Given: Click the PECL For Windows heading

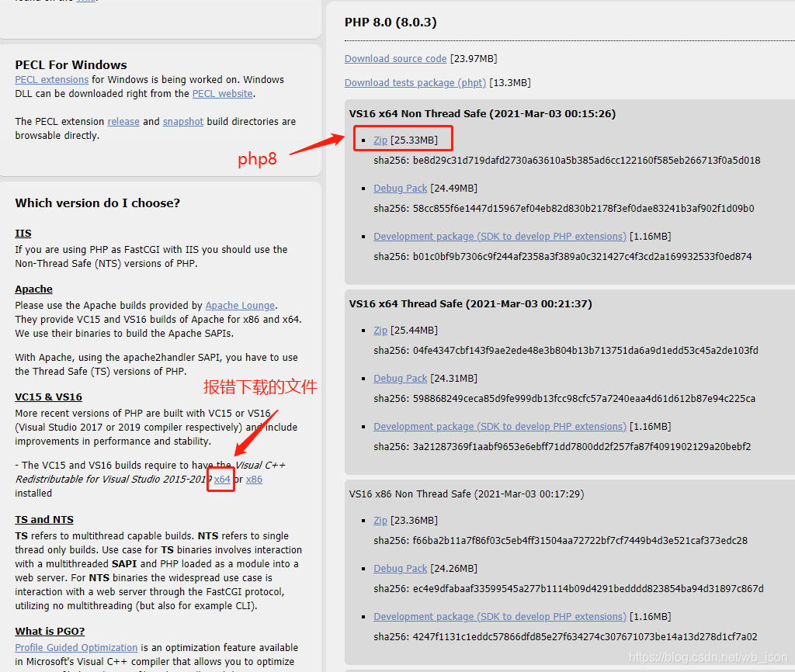Looking at the screenshot, I should click(x=71, y=65).
